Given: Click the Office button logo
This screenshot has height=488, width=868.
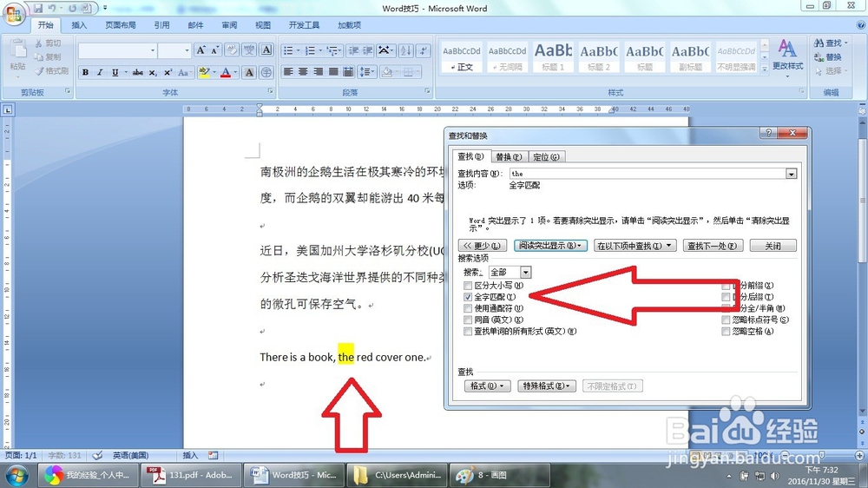Looking at the screenshot, I should click(14, 15).
